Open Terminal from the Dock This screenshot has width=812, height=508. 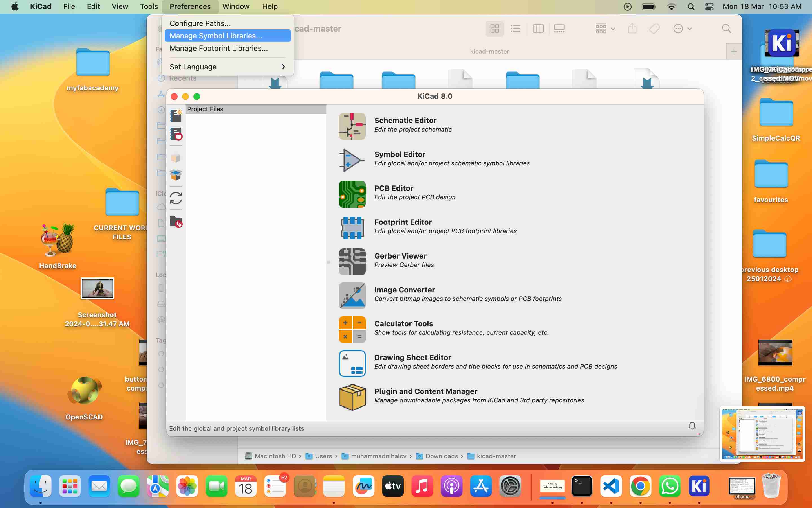click(x=581, y=486)
